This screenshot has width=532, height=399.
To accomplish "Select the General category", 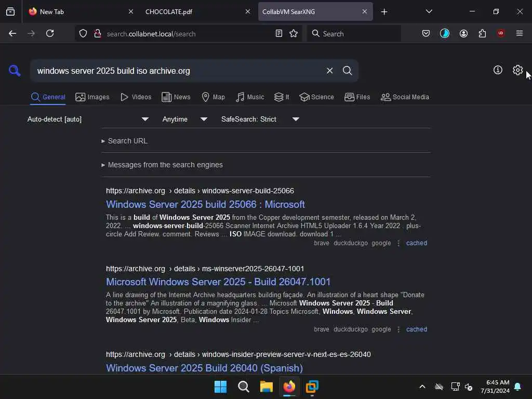I will (48, 97).
